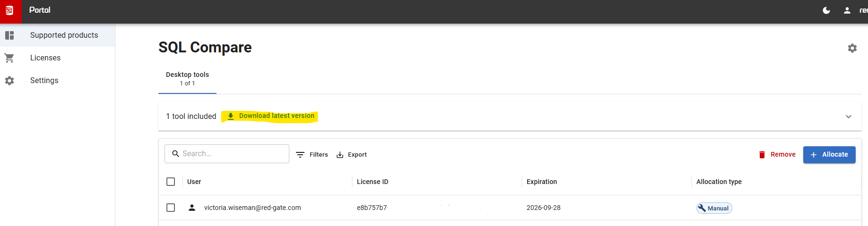Click the sidebar Settings gear icon
This screenshot has height=226, width=868.
[x=9, y=81]
